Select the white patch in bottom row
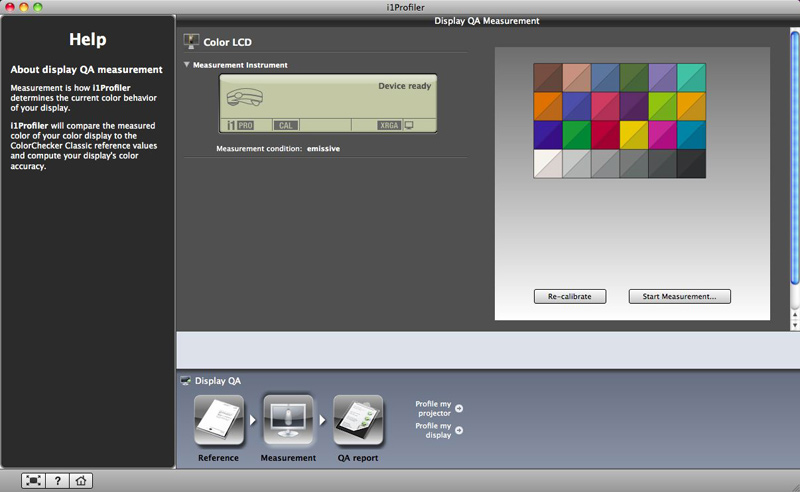Image resolution: width=800 pixels, height=492 pixels. click(548, 163)
